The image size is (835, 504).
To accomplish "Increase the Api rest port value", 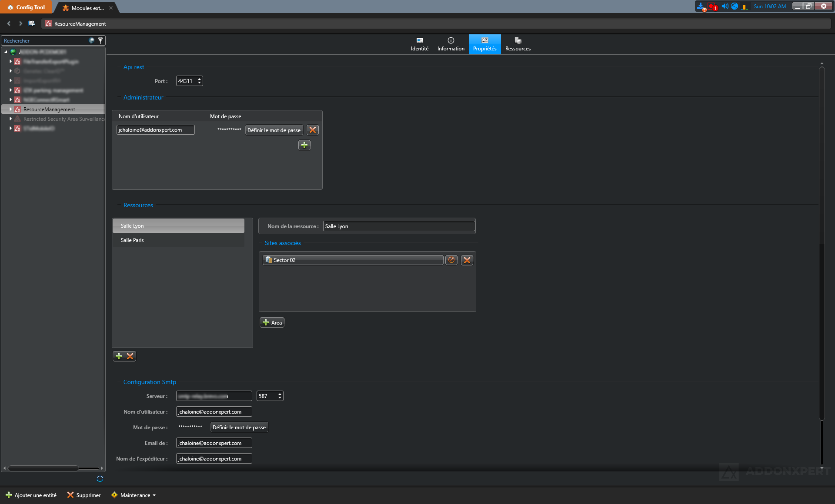I will (199, 79).
